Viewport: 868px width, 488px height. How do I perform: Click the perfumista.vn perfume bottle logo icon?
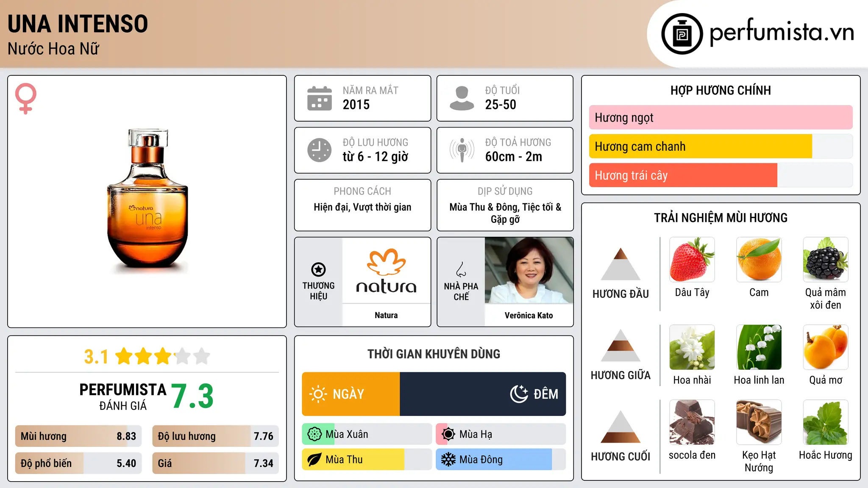click(682, 34)
